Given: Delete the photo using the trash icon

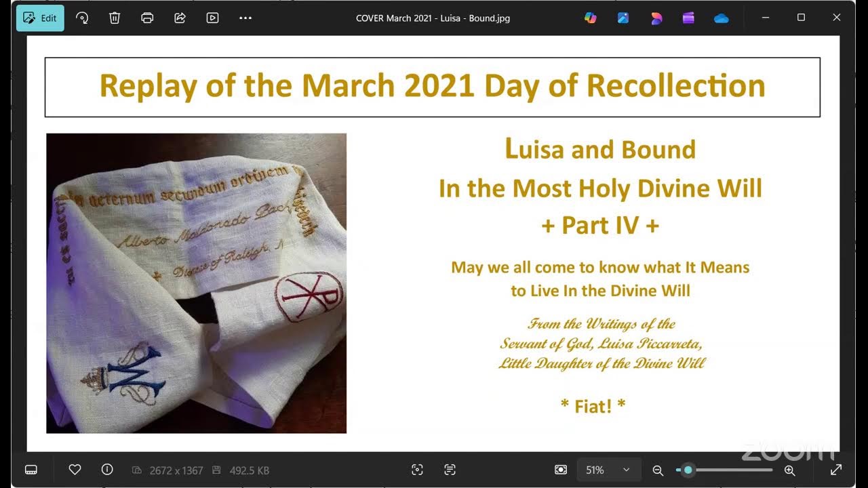Looking at the screenshot, I should [x=115, y=18].
